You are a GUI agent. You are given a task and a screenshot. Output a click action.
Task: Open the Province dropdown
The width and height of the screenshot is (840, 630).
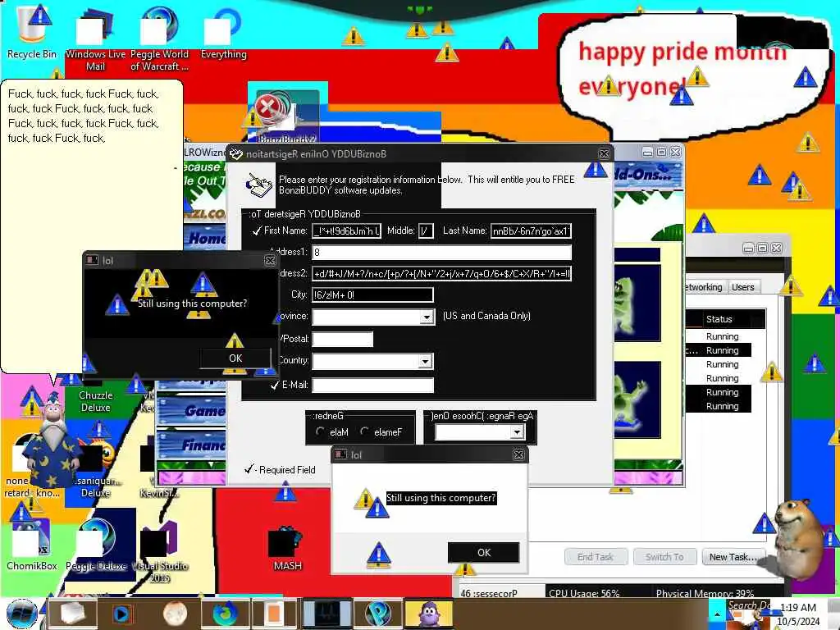(x=427, y=317)
